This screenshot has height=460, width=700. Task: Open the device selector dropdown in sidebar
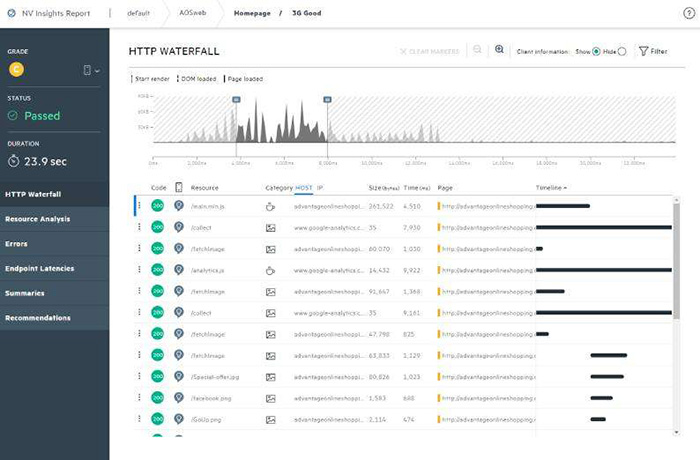pos(92,70)
